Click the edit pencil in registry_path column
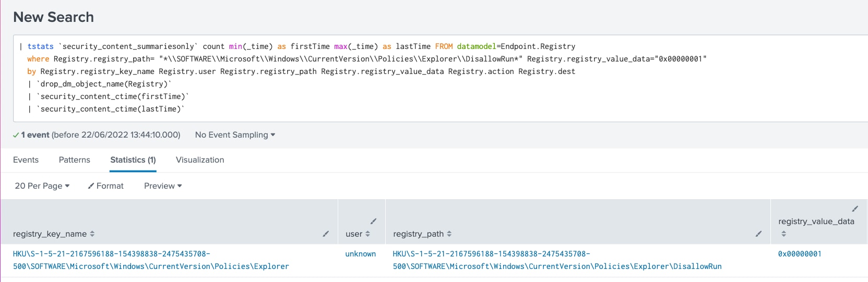Screen dimensions: 868x282 [x=758, y=234]
